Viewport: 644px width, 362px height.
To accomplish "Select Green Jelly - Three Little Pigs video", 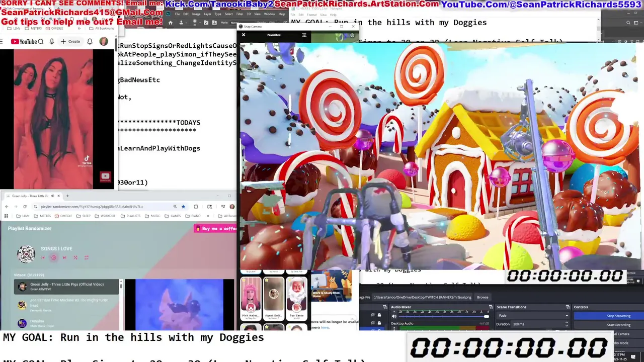I will pyautogui.click(x=66, y=287).
